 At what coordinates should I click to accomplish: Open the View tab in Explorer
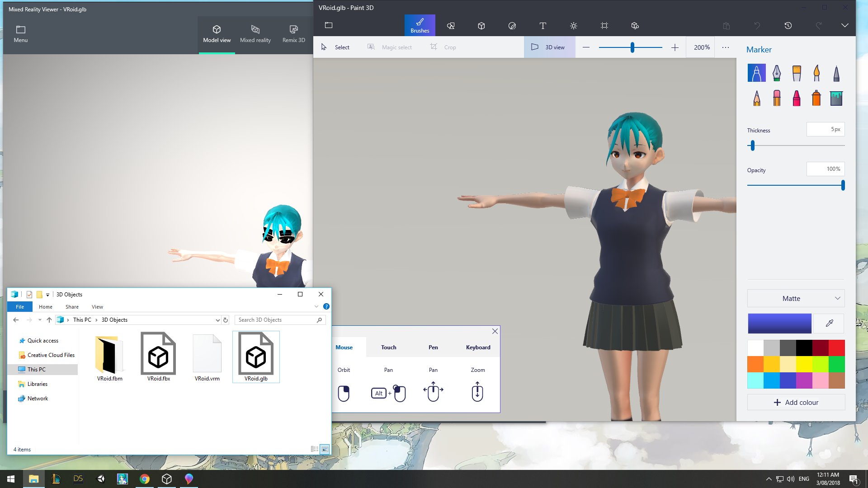tap(97, 307)
